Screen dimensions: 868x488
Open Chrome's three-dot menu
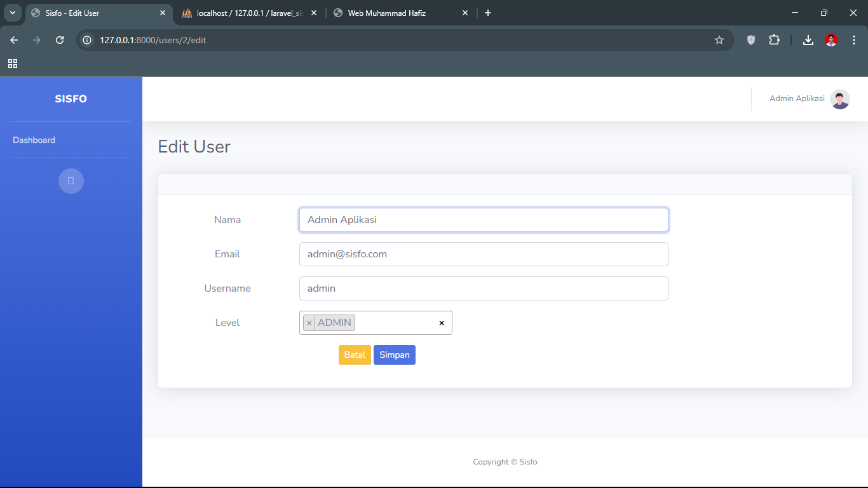tap(854, 40)
